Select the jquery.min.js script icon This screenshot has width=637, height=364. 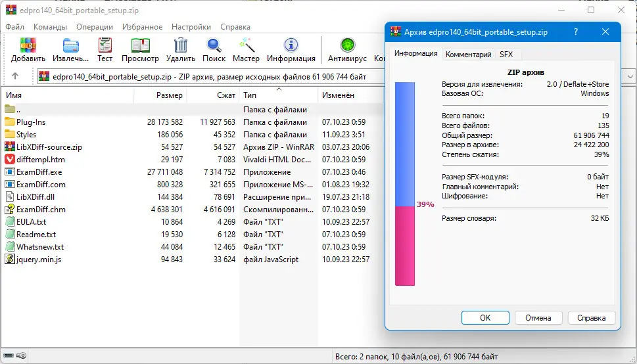[10, 259]
